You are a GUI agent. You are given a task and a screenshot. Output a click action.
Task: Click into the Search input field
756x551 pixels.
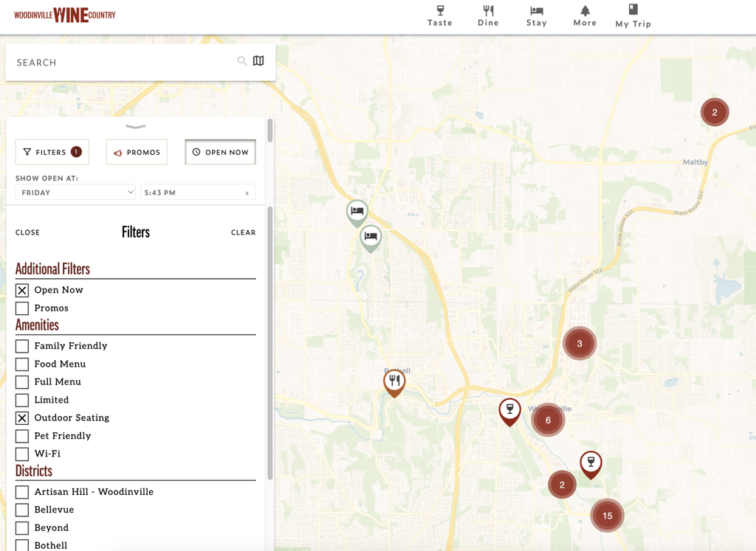pyautogui.click(x=118, y=63)
